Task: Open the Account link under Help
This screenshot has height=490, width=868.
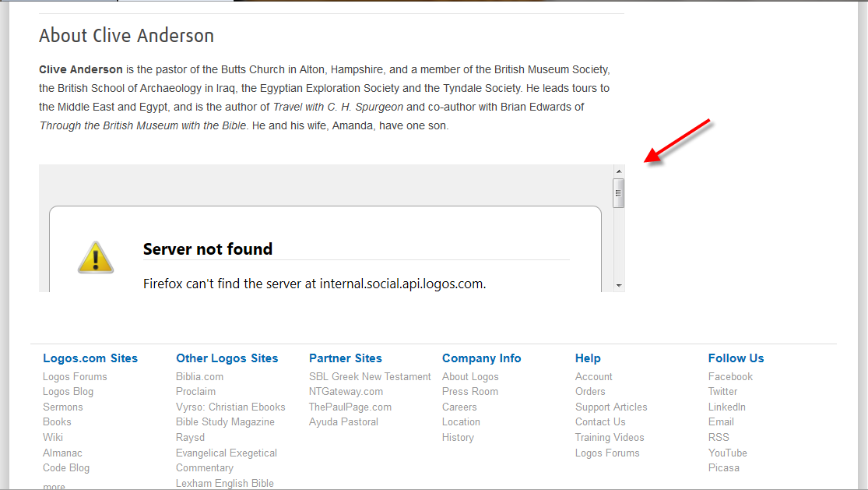Action: tap(593, 376)
